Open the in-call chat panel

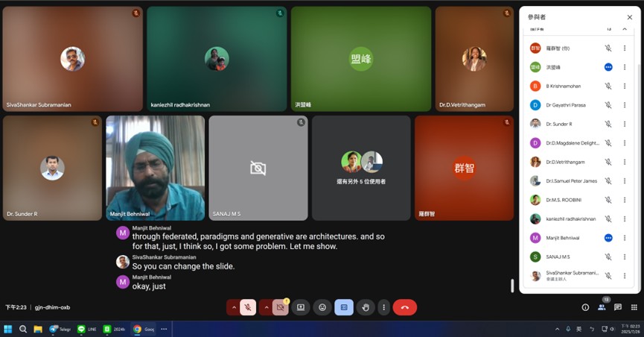(618, 307)
